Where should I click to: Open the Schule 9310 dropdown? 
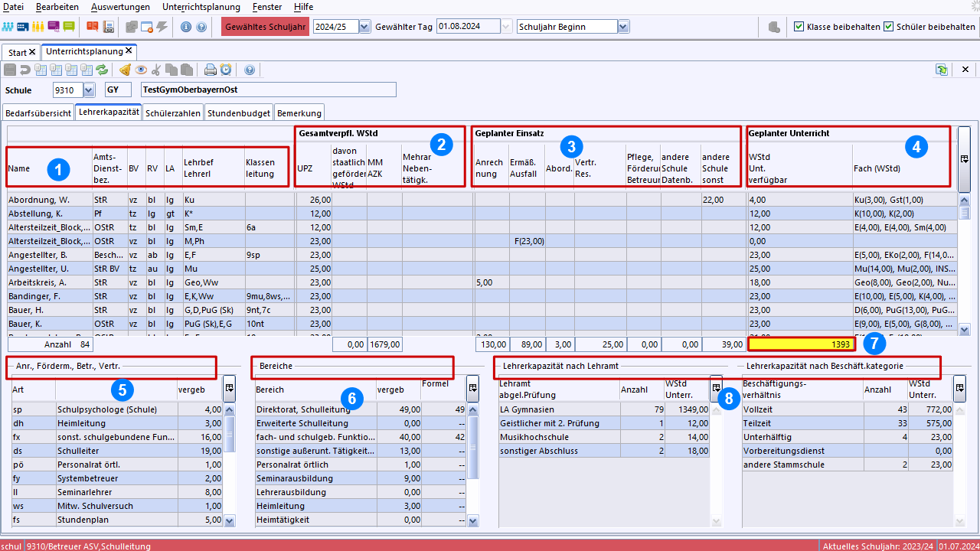[89, 90]
